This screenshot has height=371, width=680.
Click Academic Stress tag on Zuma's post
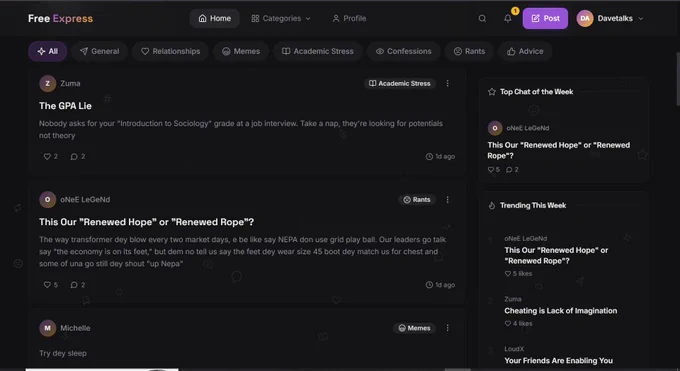coord(400,83)
